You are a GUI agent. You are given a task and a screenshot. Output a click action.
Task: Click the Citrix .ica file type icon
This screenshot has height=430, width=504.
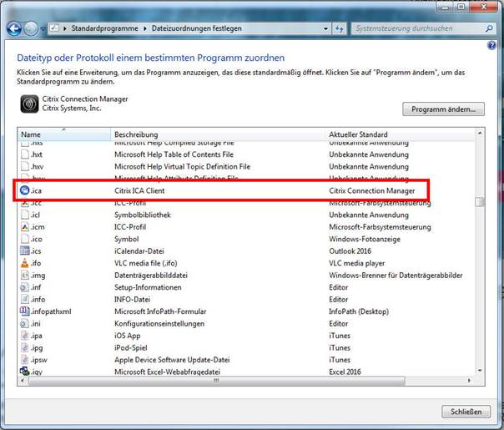(x=24, y=190)
